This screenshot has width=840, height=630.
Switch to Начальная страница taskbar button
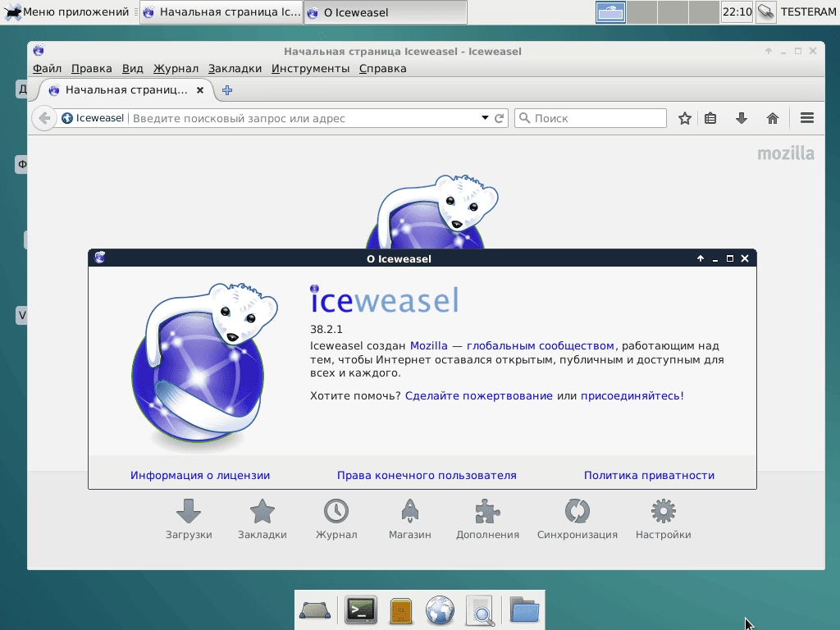coord(221,11)
